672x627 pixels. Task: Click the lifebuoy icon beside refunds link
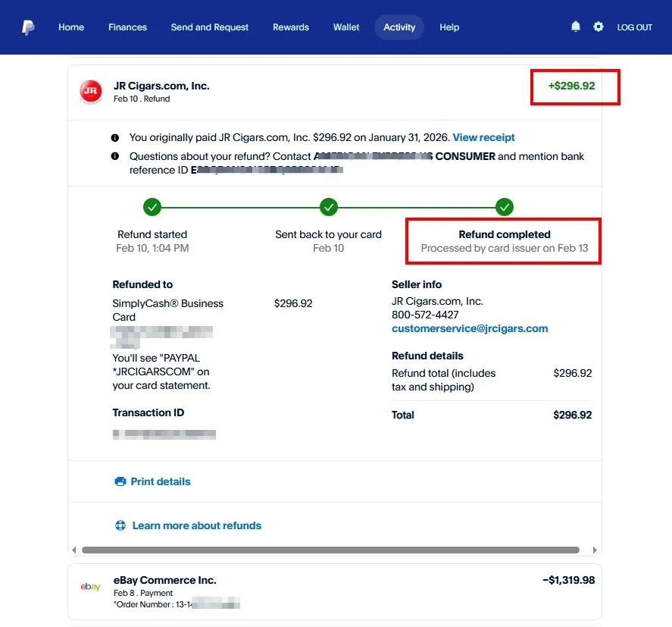point(120,525)
